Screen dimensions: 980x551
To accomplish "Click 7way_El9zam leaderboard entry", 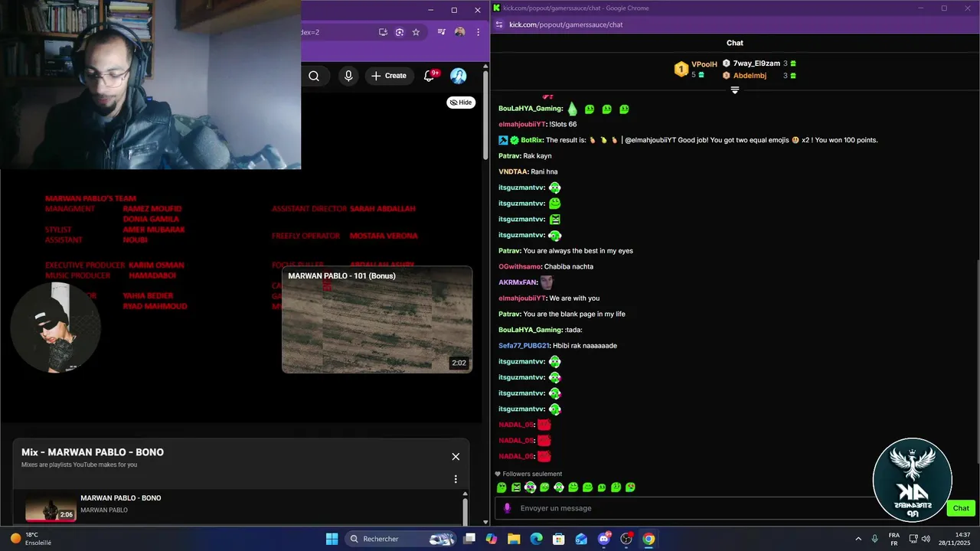I will click(759, 64).
